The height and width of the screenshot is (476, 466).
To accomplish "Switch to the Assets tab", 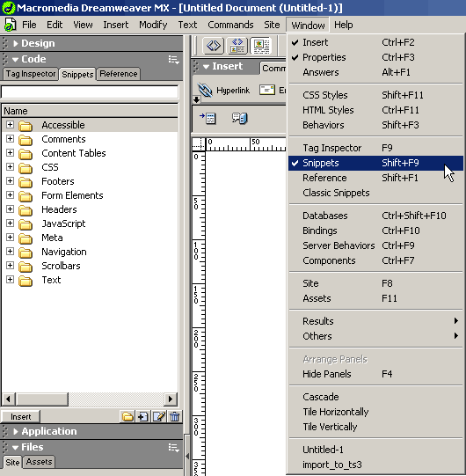I will (x=39, y=462).
